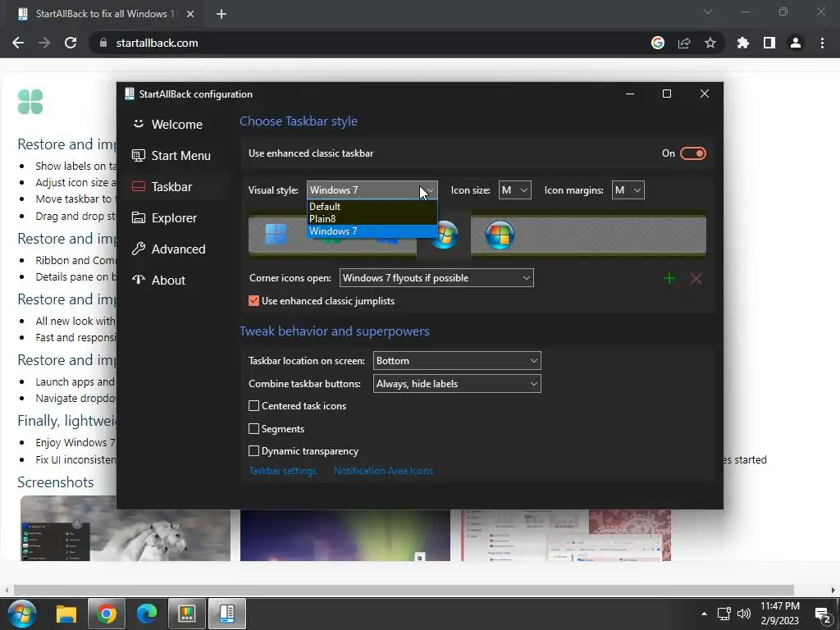
Task: Open Chrome profile avatar icon
Action: tap(796, 43)
